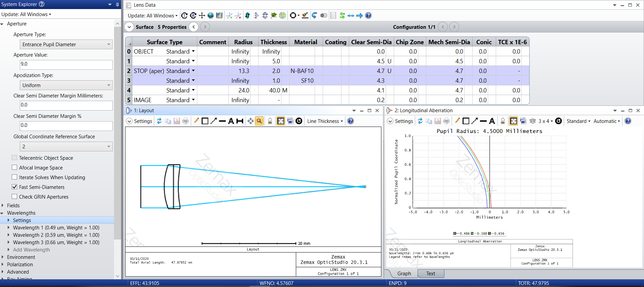Click Add Wavelength in System Explorer
The width and height of the screenshot is (644, 287).
point(31,250)
